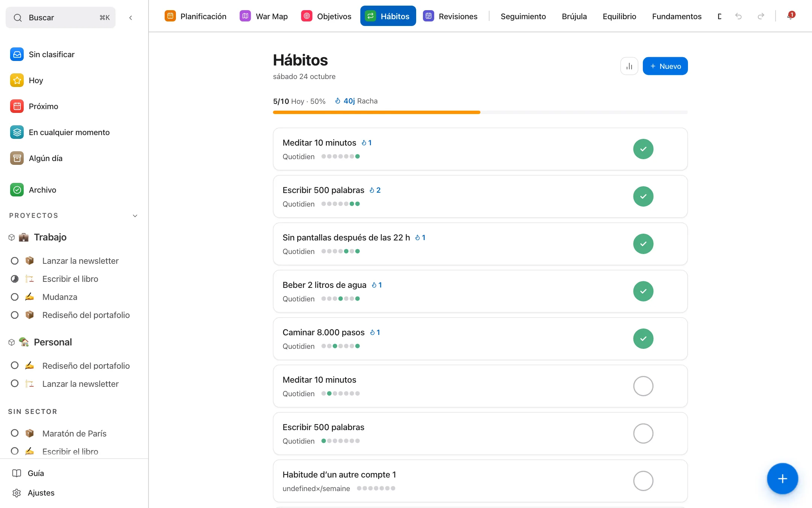This screenshot has width=812, height=508.
Task: Open the Hoy star view
Action: (x=27, y=81)
